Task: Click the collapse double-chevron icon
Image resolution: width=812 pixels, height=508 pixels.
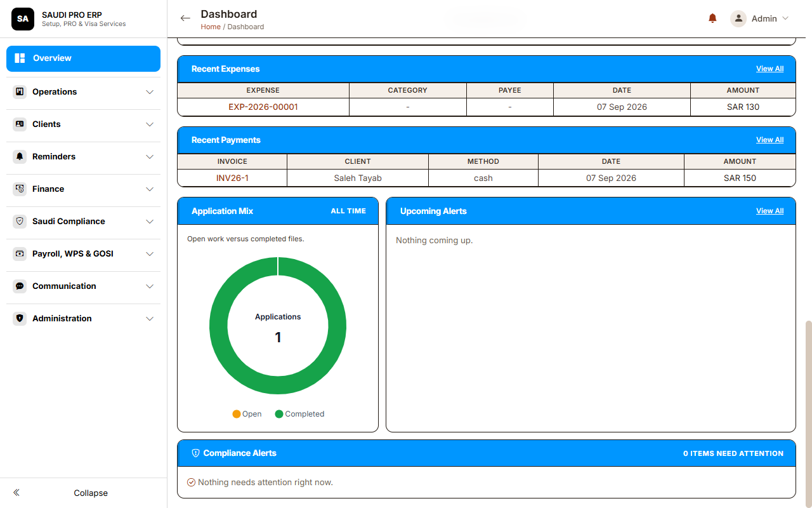Action: point(16,493)
